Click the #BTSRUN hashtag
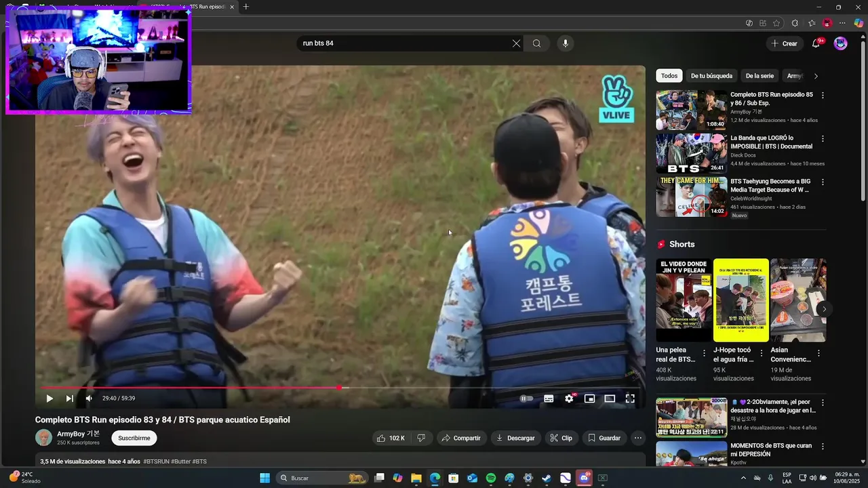The image size is (868, 488). click(157, 462)
